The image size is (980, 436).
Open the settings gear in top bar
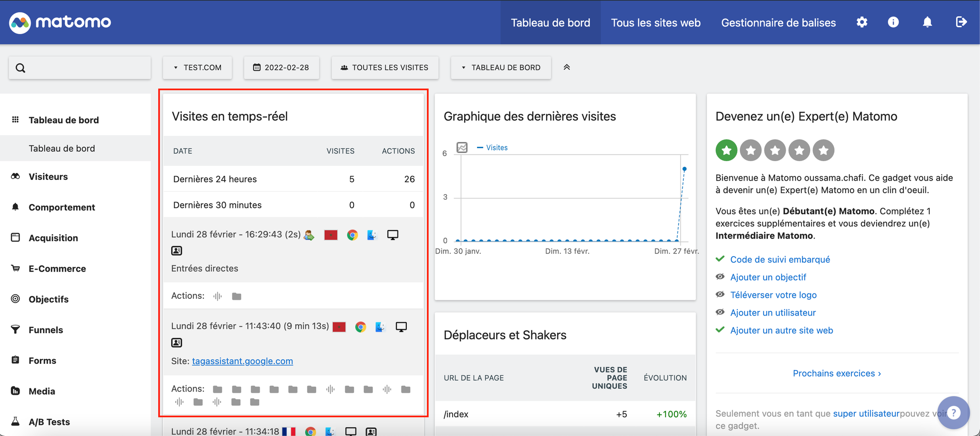(x=862, y=22)
